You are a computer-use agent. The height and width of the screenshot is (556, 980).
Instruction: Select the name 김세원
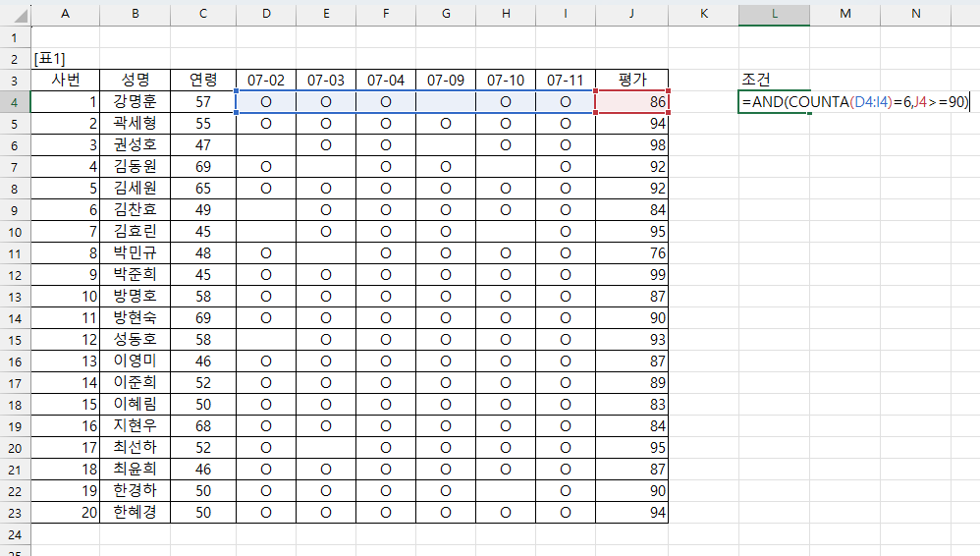click(135, 189)
